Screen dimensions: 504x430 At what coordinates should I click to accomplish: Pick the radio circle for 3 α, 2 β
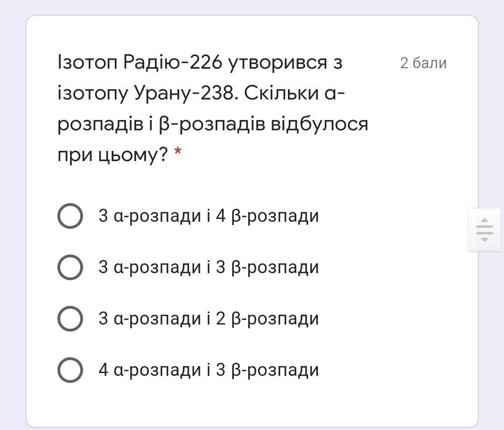(70, 319)
